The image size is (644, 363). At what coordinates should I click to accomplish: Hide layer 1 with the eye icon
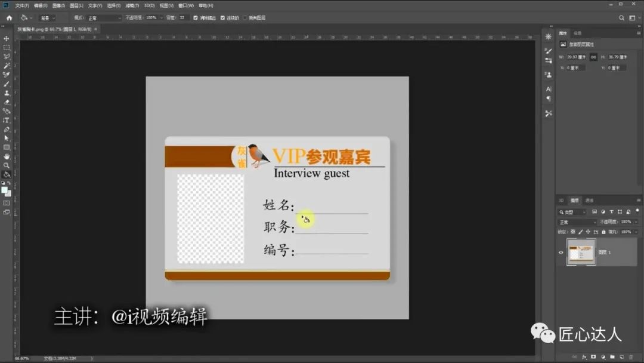pyautogui.click(x=561, y=253)
